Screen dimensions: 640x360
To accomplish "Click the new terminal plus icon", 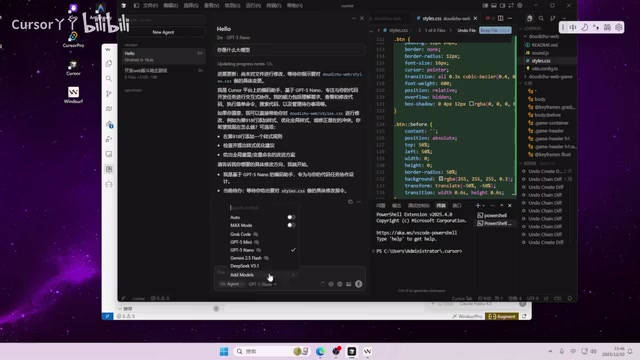I will tap(478, 205).
